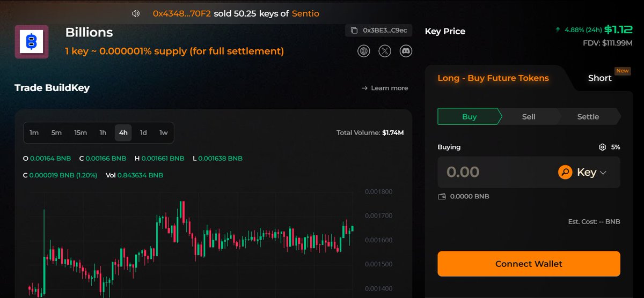This screenshot has height=298, width=644.
Task: Click the L 0.001638 BNB value
Action: click(x=217, y=159)
